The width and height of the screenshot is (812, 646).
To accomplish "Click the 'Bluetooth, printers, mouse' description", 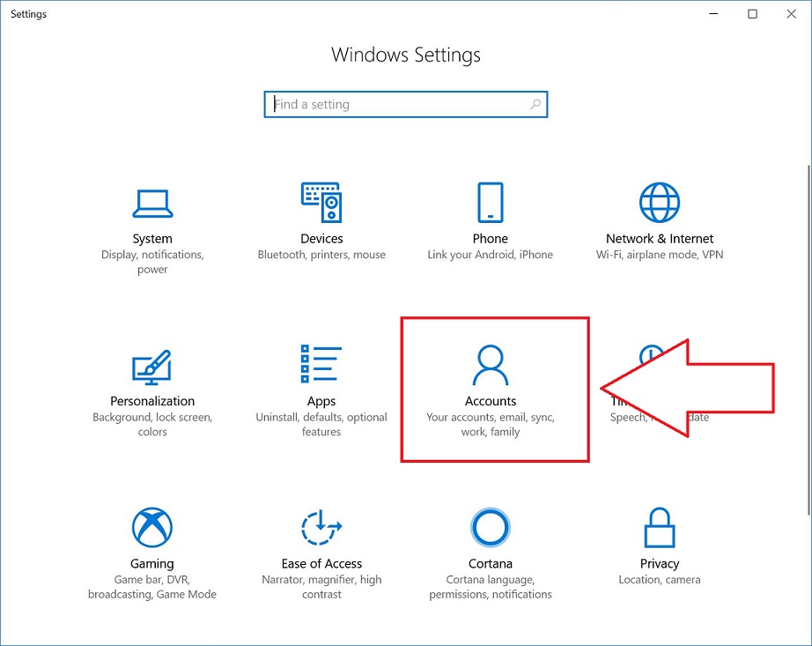I will click(x=321, y=254).
